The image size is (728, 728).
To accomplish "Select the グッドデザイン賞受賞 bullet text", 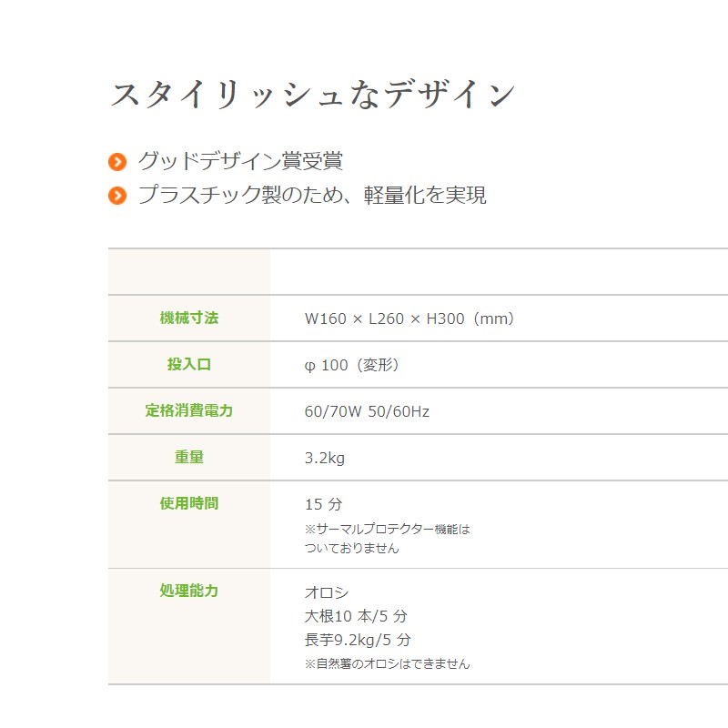I will [x=239, y=162].
